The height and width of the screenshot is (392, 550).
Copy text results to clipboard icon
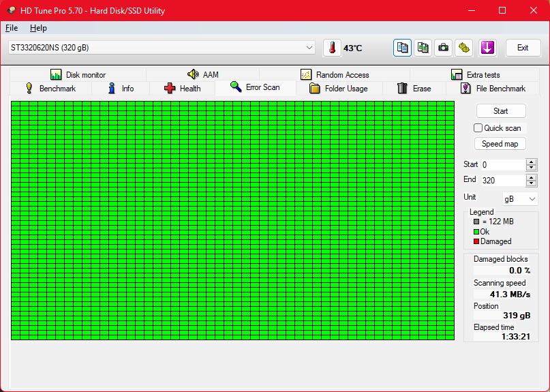(x=402, y=48)
